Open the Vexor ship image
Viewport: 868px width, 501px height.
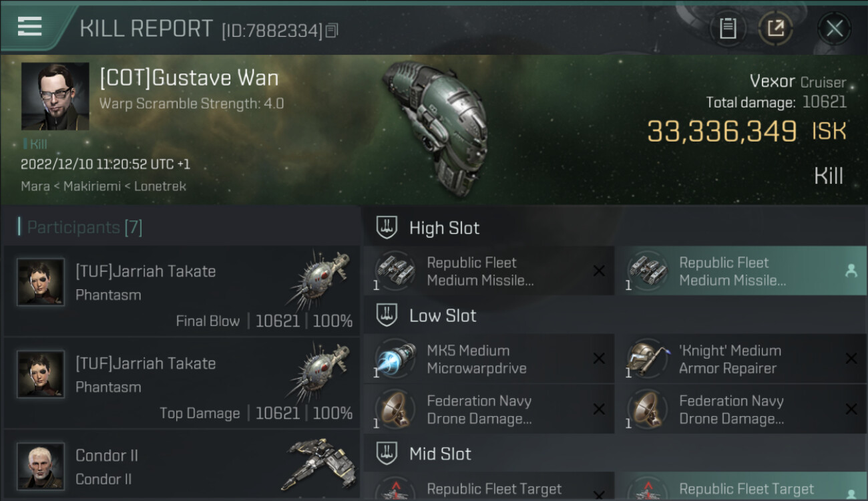pos(434,127)
